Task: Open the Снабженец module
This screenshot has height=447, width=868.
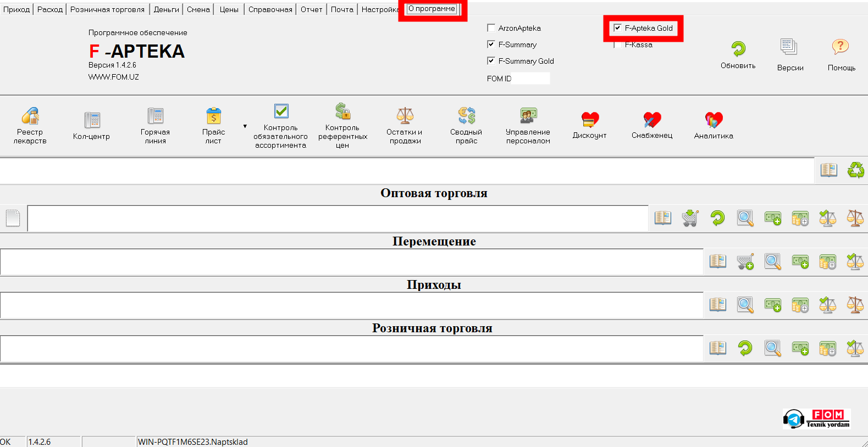Action: pos(652,125)
